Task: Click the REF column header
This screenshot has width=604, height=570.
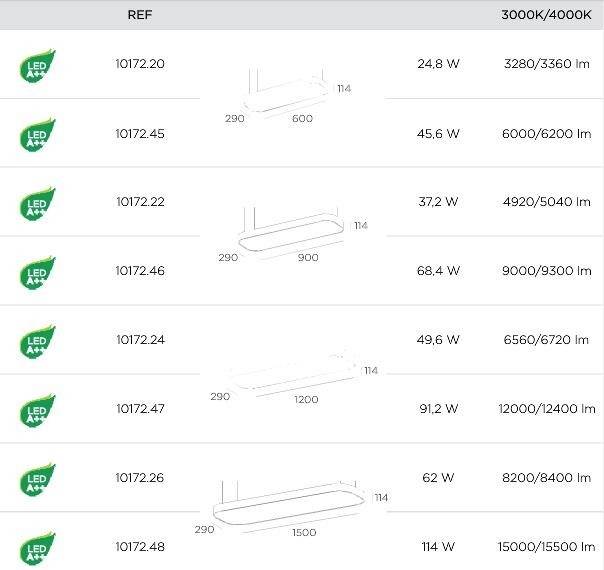Action: pyautogui.click(x=140, y=15)
